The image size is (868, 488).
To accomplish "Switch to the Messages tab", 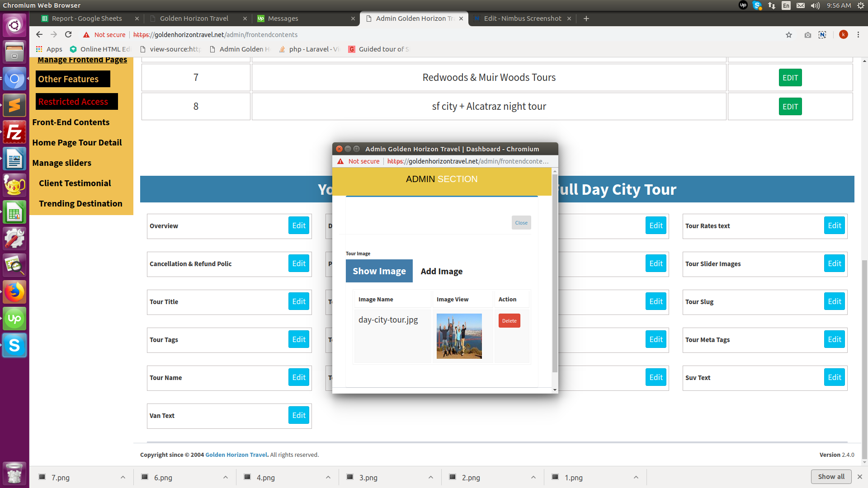I will [283, 19].
